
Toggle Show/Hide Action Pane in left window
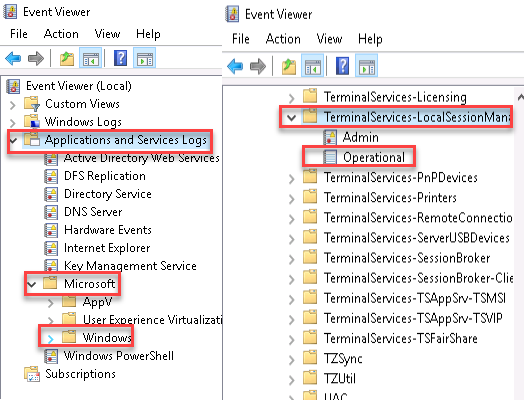tap(145, 58)
